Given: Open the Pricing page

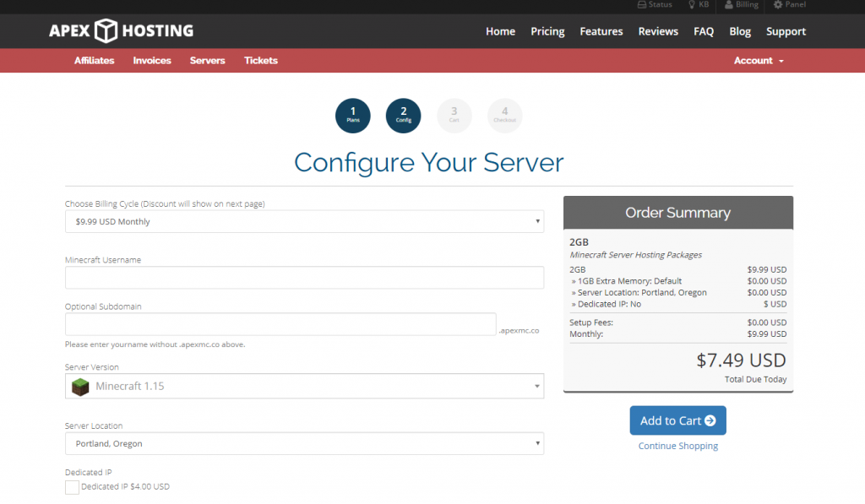Looking at the screenshot, I should [x=547, y=31].
